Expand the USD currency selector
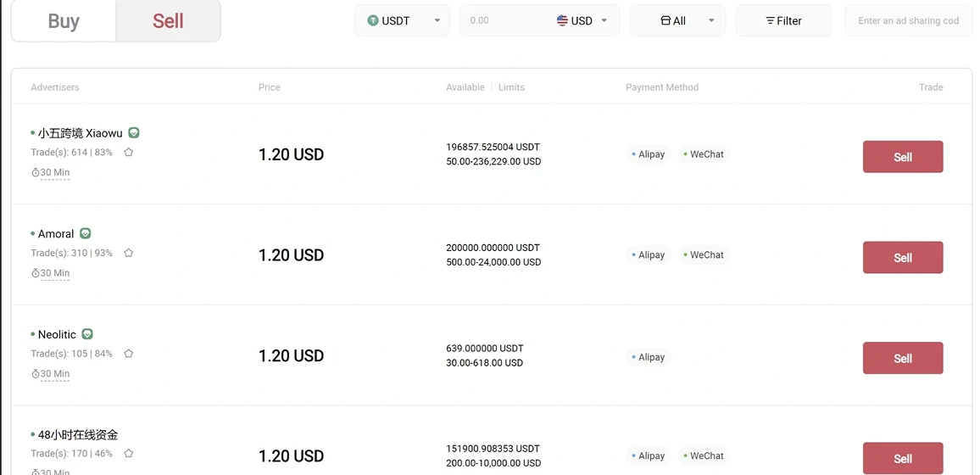 point(582,20)
